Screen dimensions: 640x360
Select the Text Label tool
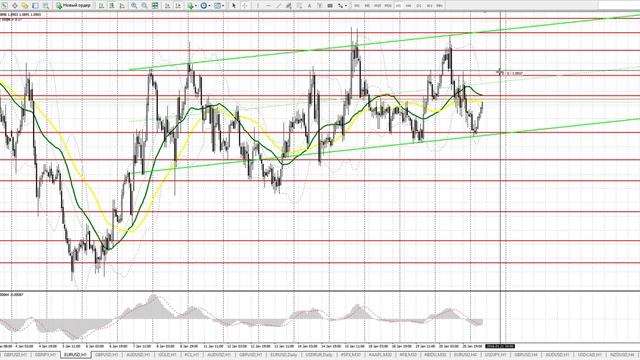tap(320, 5)
